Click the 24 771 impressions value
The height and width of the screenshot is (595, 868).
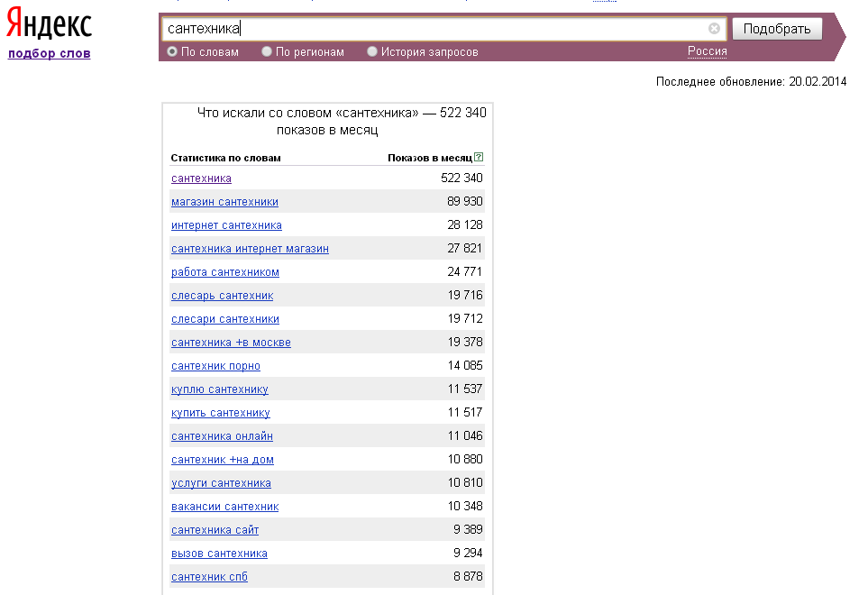pyautogui.click(x=465, y=271)
